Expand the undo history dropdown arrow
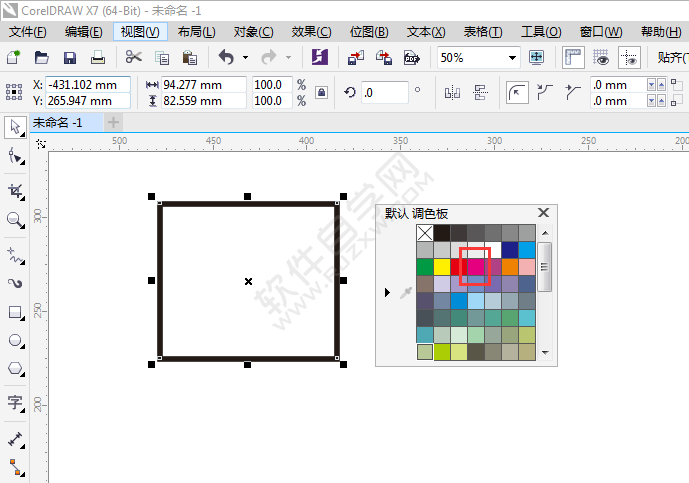689x483 pixels. point(246,58)
